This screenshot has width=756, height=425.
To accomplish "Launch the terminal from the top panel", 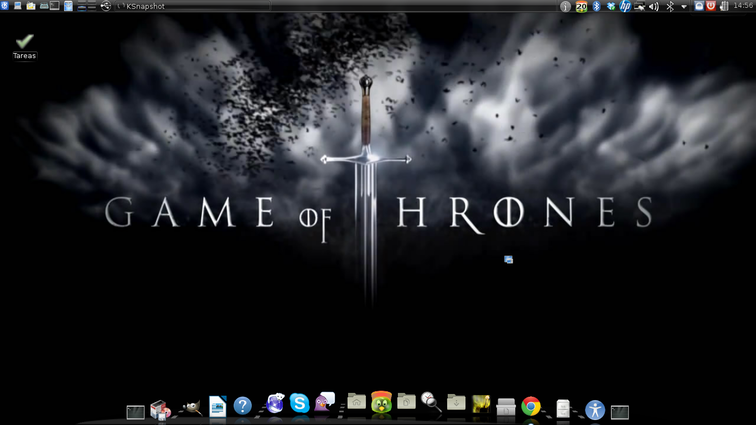I will pos(55,6).
